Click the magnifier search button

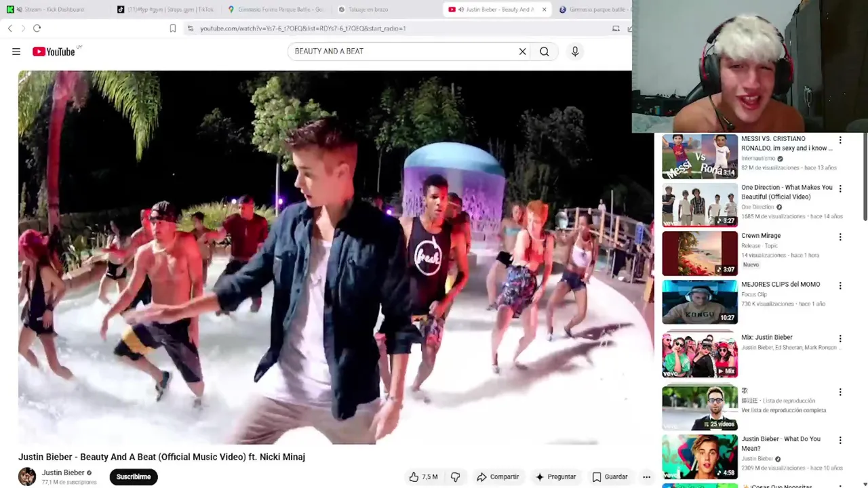[544, 52]
